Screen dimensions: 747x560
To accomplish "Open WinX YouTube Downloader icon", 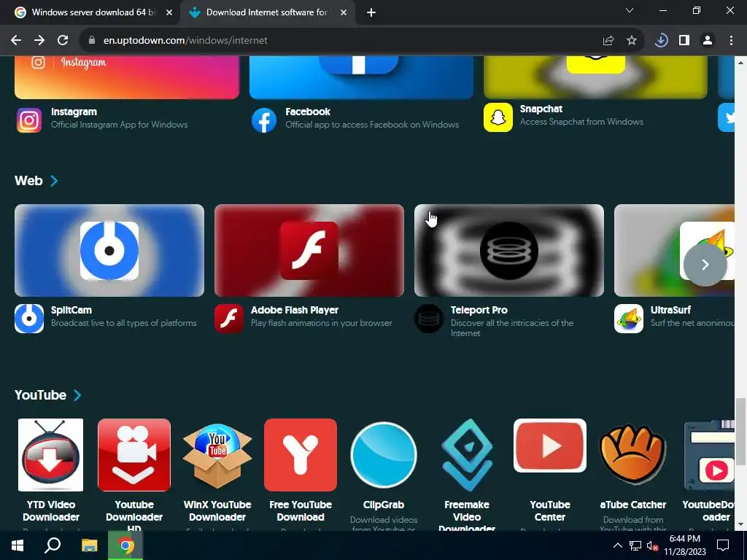I will [217, 455].
